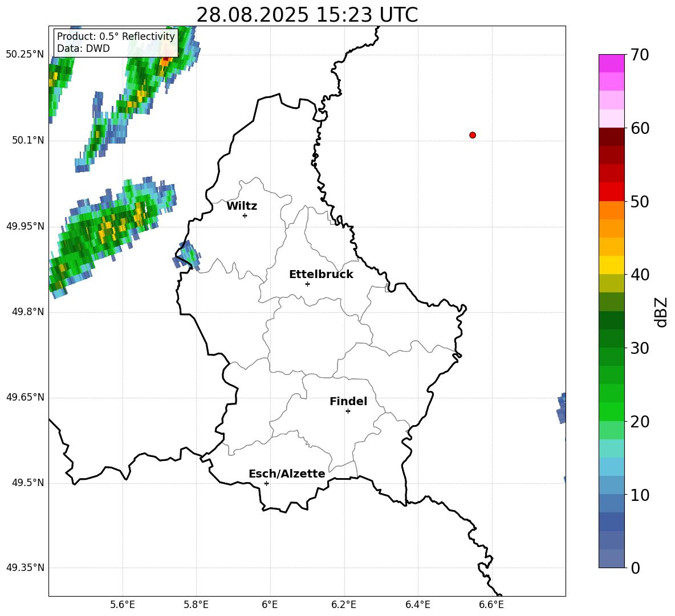Click the 6.6°E longitude tick label
This screenshot has width=675, height=616.
pos(491,605)
